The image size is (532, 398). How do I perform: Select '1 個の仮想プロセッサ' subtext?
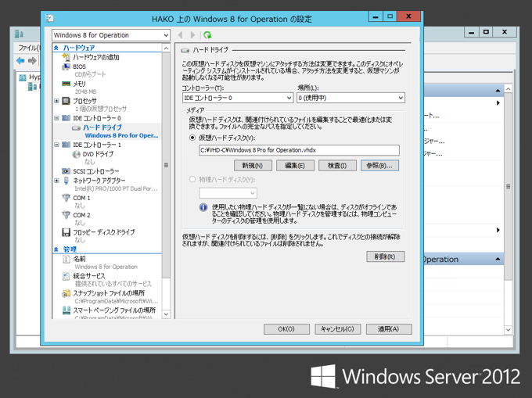101,109
